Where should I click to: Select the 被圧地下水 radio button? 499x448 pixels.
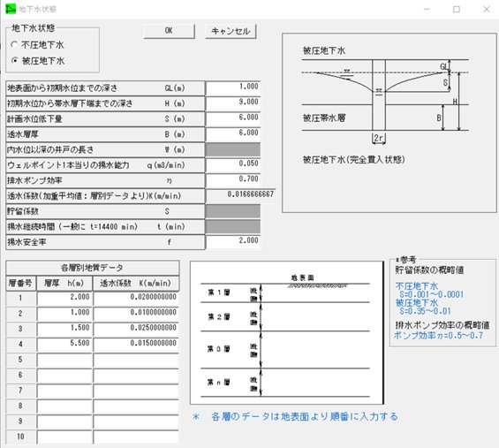tap(14, 60)
